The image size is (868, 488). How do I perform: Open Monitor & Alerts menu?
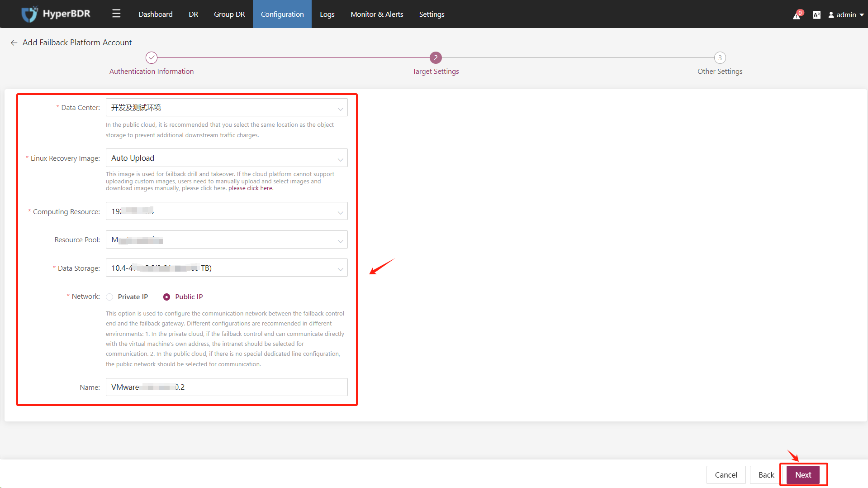377,14
